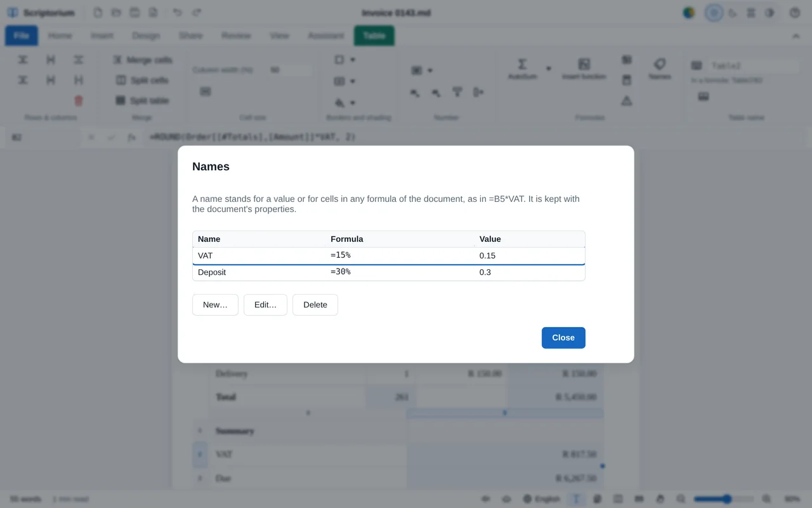812x508 pixels.
Task: Click the save icon in title bar
Action: 134,13
